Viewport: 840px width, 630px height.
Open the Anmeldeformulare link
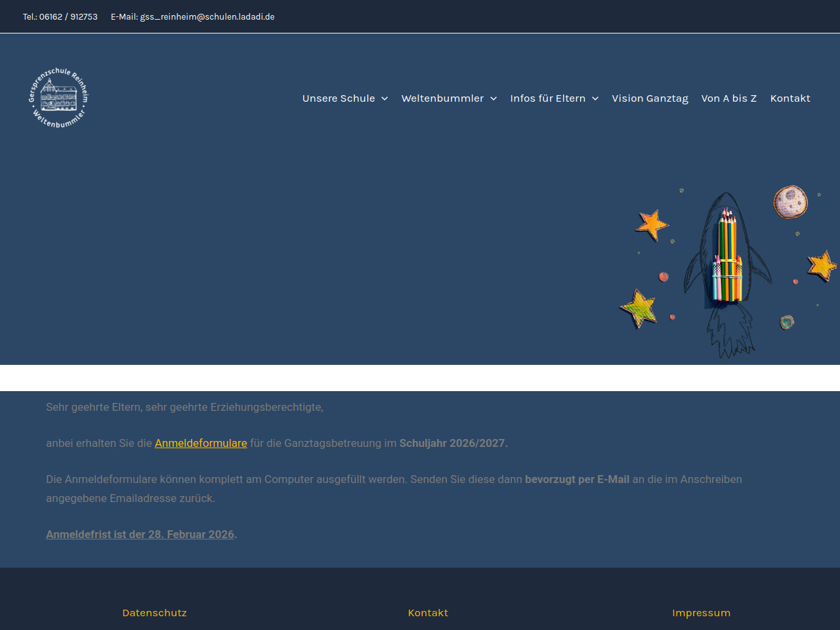(x=201, y=443)
